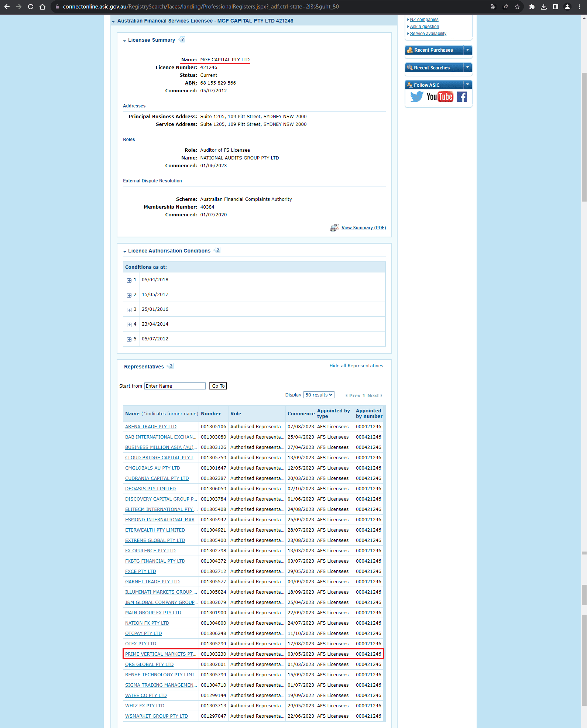Collapse the Licensee Summary section
This screenshot has height=728, width=587.
pos(125,41)
